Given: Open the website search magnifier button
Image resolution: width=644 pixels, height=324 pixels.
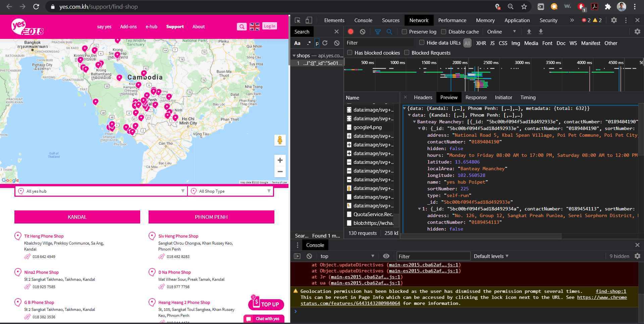Looking at the screenshot, I should point(241,26).
